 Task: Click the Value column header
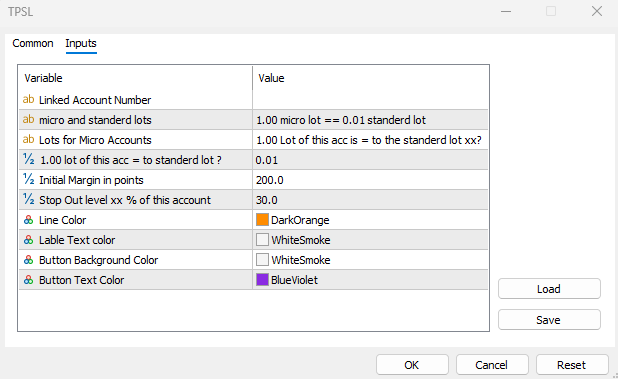pyautogui.click(x=370, y=78)
